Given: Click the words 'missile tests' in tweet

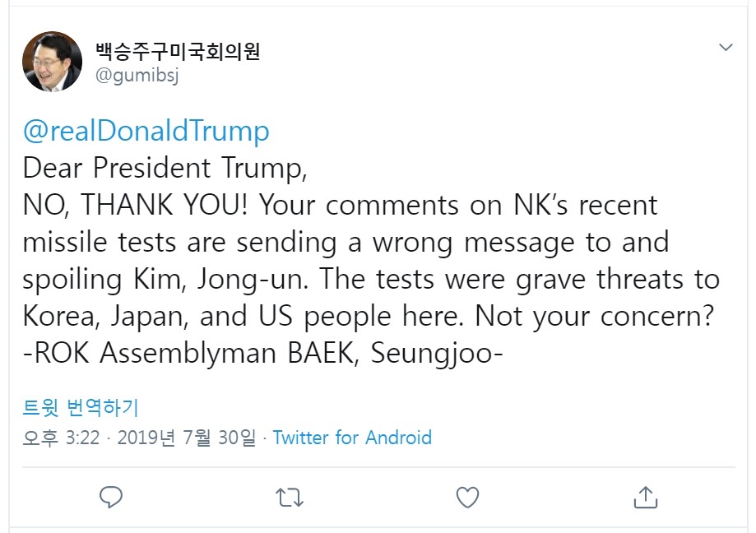Looking at the screenshot, I should (x=100, y=242).
